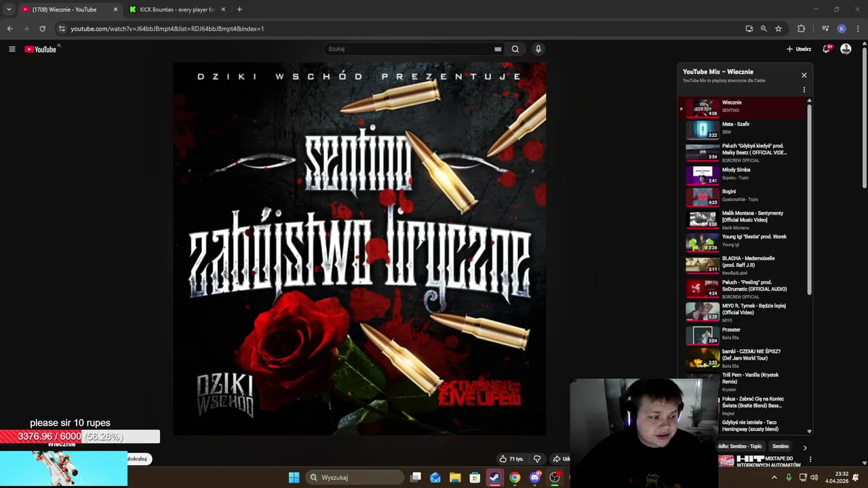Screen dimensions: 868x488
Task: Open the tab search dropdown arrow
Action: (9, 9)
